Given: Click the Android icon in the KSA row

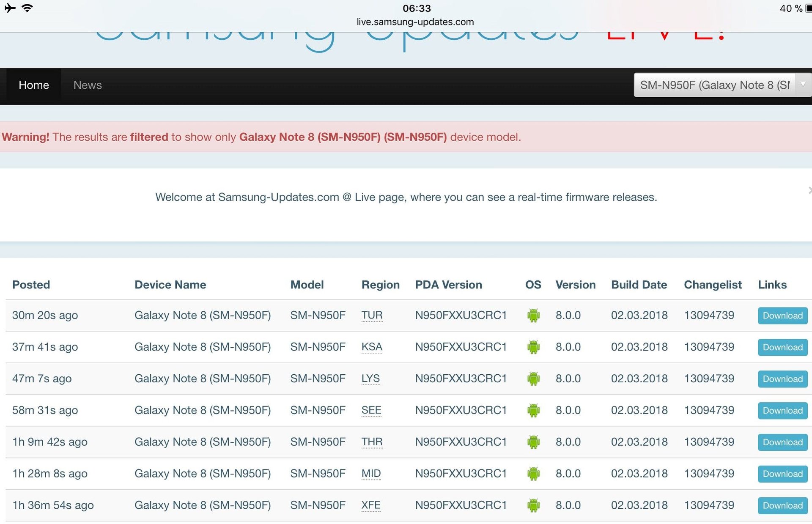Looking at the screenshot, I should [533, 347].
